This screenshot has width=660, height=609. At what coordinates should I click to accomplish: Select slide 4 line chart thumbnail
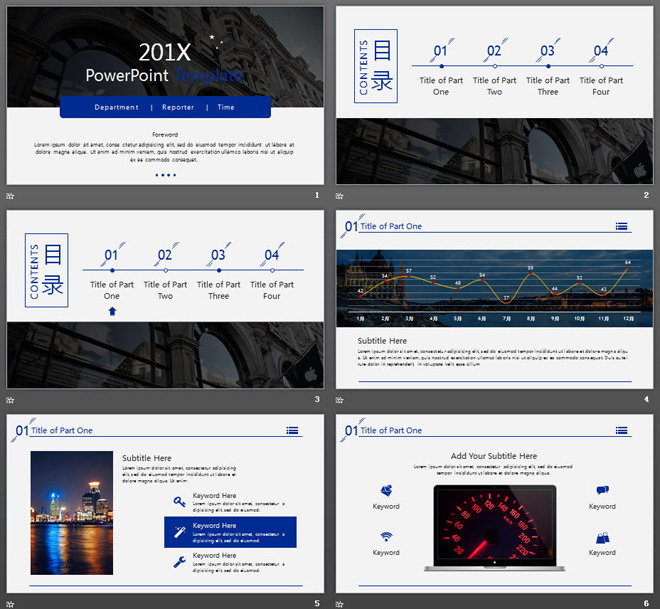(x=495, y=299)
